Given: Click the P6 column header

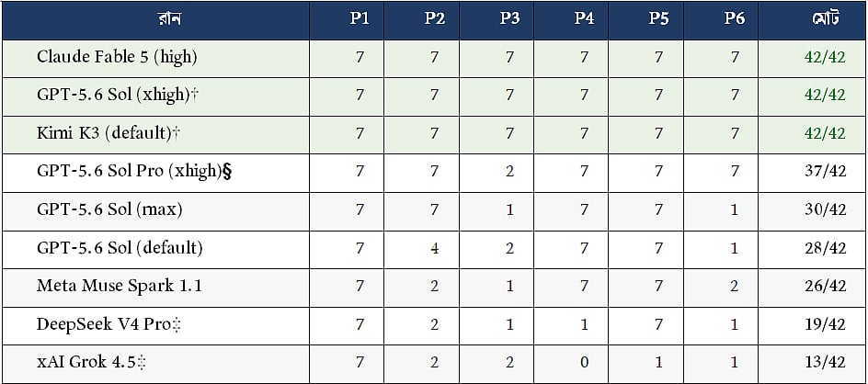Looking at the screenshot, I should tap(734, 18).
